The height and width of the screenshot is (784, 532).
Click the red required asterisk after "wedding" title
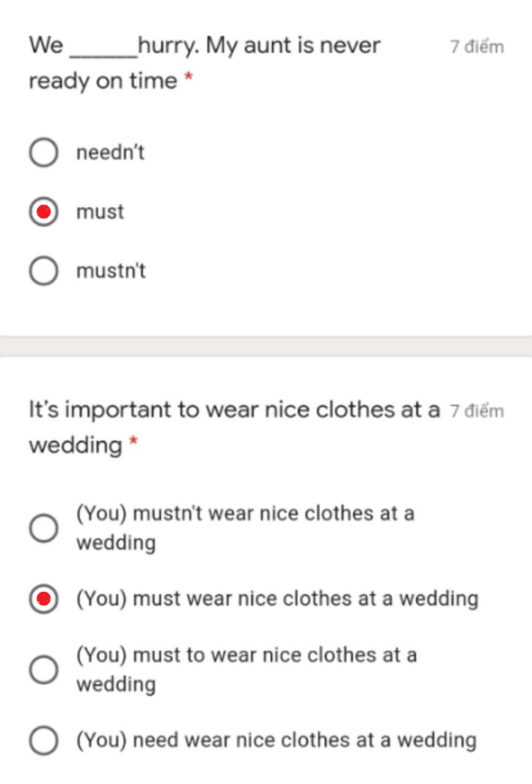(134, 442)
